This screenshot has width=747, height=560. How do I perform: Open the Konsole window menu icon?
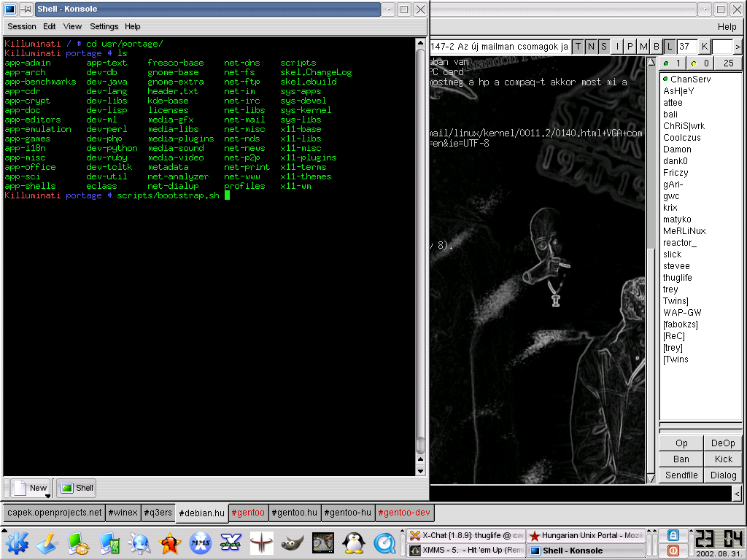click(10, 9)
